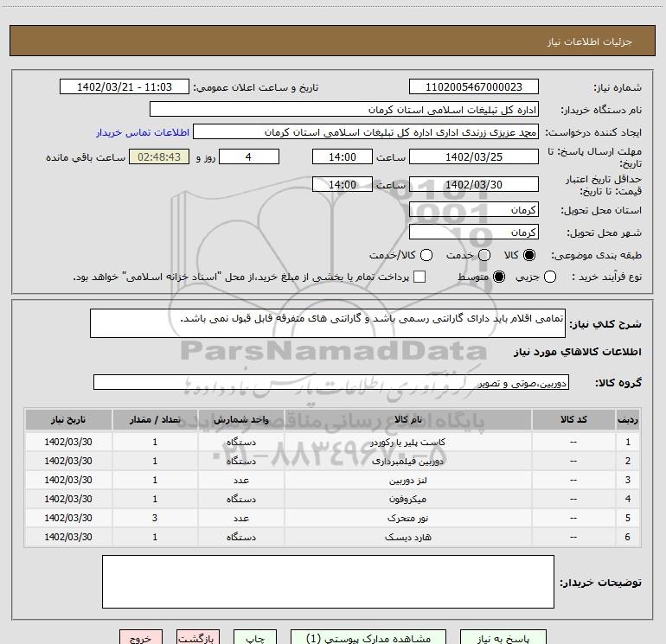
Task: Click the نام کالا column header
Action: (407, 419)
